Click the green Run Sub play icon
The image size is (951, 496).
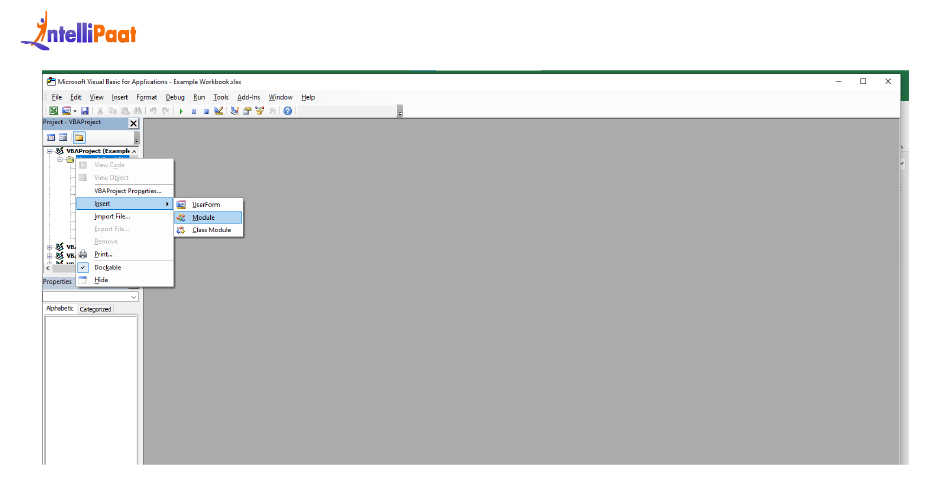pos(181,111)
